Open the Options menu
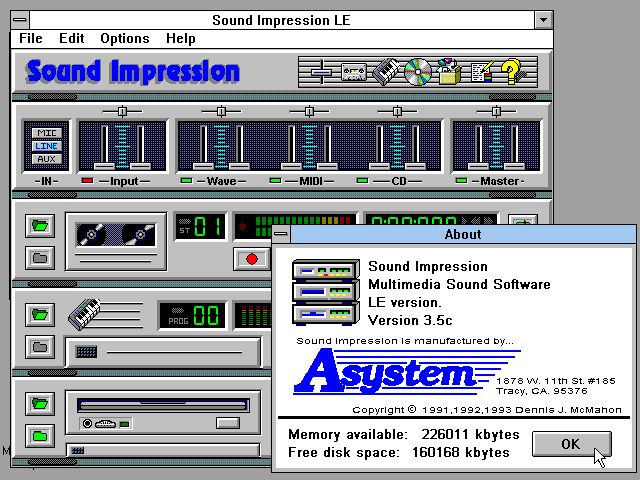The width and height of the screenshot is (640, 480). click(x=125, y=38)
